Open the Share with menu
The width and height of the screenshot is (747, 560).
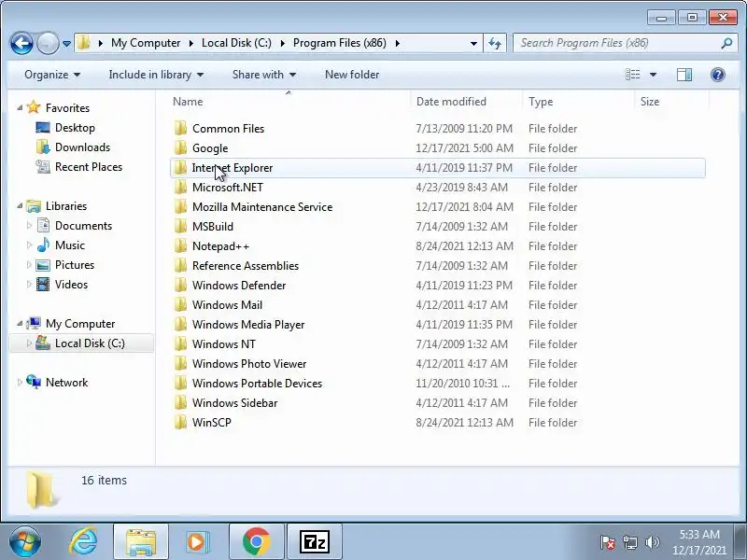coord(264,75)
